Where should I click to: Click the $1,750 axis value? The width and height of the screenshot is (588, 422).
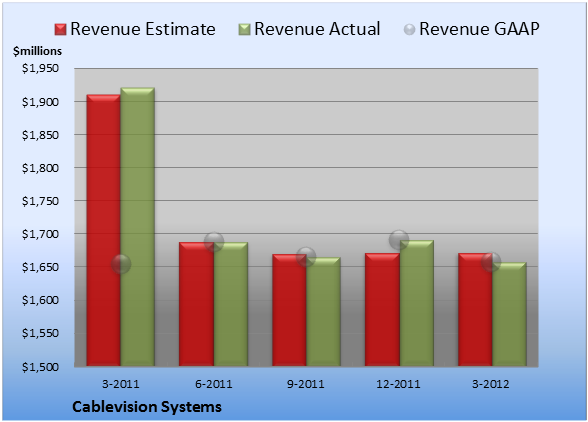coord(40,201)
